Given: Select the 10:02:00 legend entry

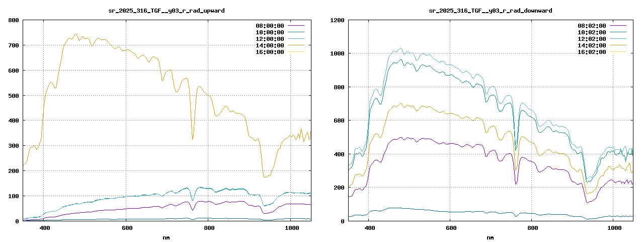Looking at the screenshot, I should point(592,32).
